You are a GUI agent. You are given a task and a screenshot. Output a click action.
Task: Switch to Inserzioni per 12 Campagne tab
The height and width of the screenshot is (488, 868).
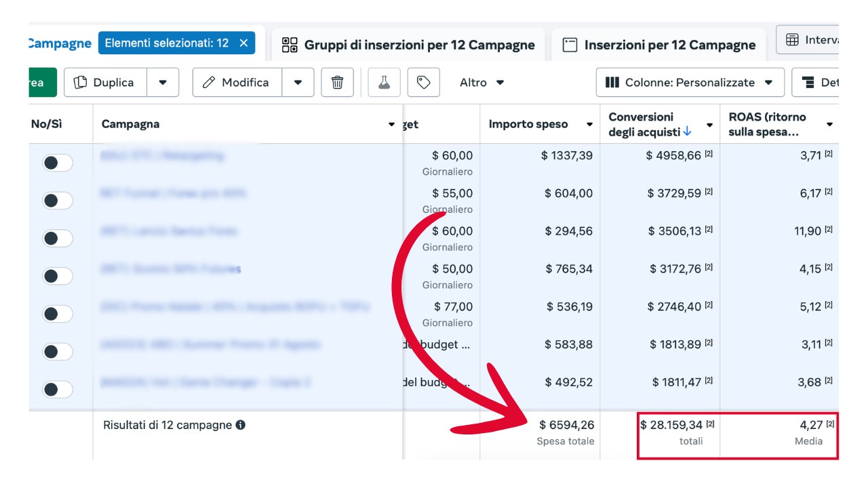pyautogui.click(x=659, y=45)
